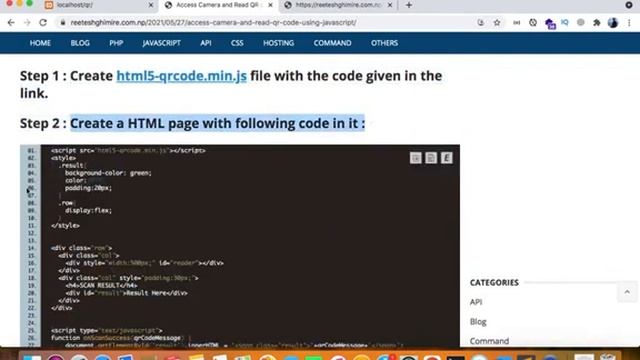Click the site info lock icon

click(62, 23)
